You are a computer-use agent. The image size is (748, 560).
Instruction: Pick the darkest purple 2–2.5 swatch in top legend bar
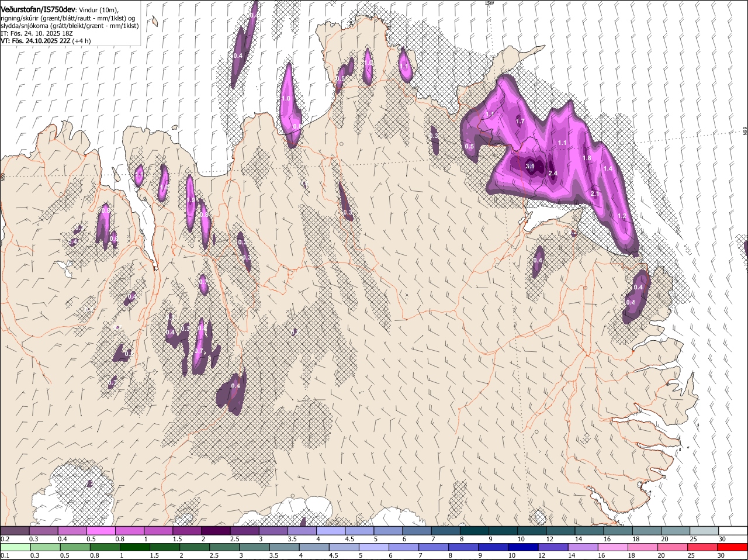coord(216,531)
